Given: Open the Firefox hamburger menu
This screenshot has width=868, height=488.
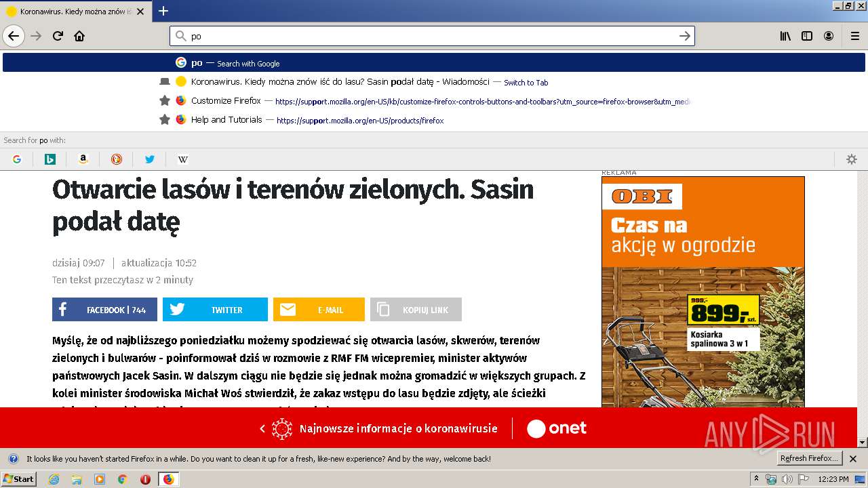Looking at the screenshot, I should [854, 36].
